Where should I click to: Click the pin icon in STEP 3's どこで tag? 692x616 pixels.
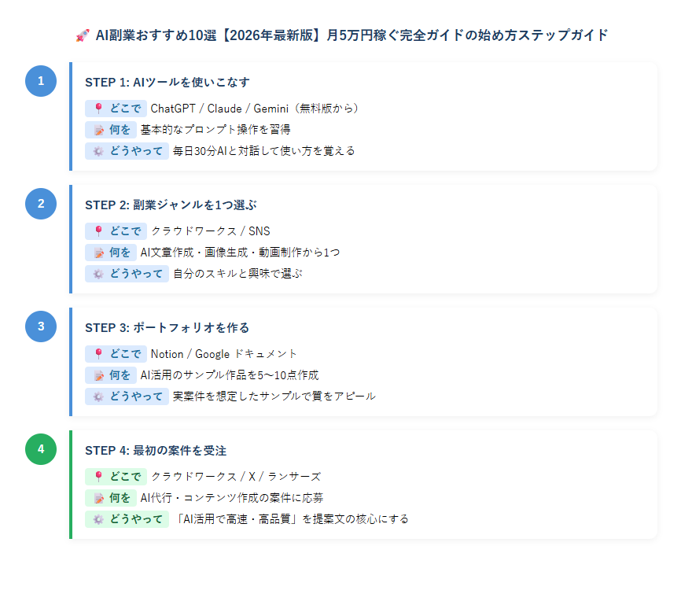(x=99, y=354)
